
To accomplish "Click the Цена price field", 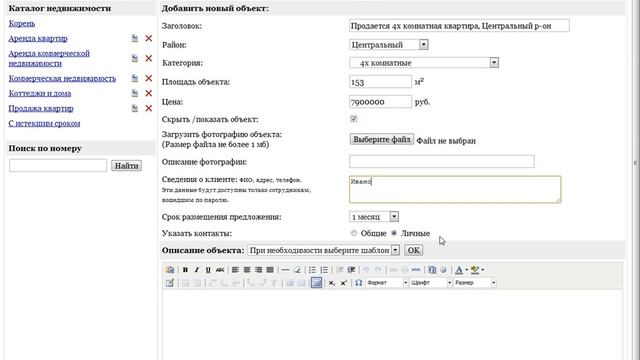I will 380,102.
